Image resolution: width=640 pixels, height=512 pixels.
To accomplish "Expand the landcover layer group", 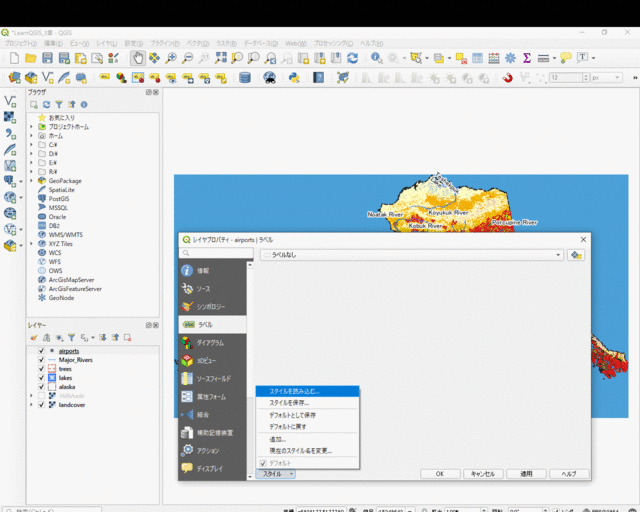I will tap(31, 405).
